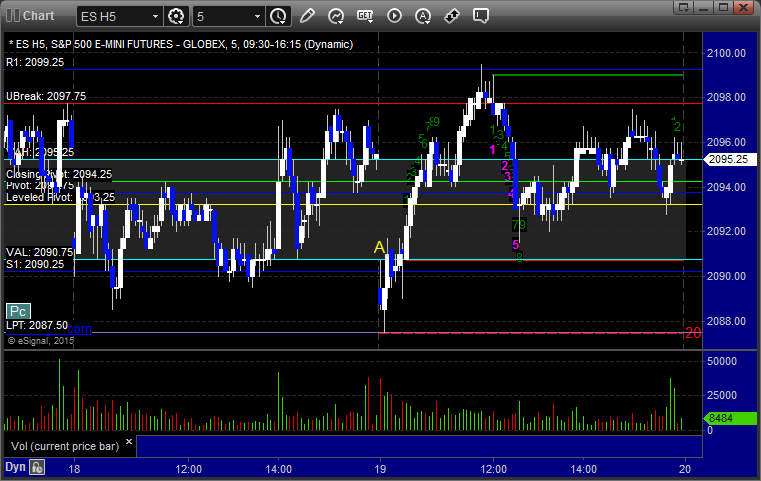Viewport: 761px width, 481px height.
Task: Open the alerts 'A' icon menu
Action: 423,16
